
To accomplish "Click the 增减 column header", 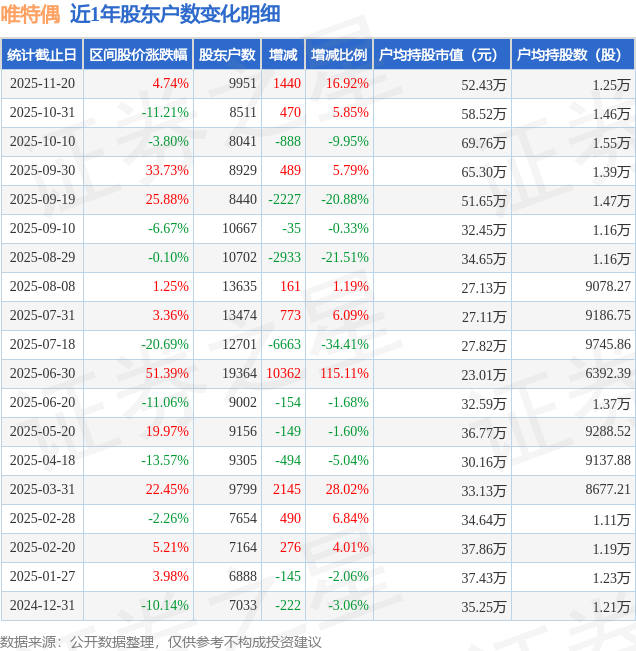I will [x=283, y=54].
